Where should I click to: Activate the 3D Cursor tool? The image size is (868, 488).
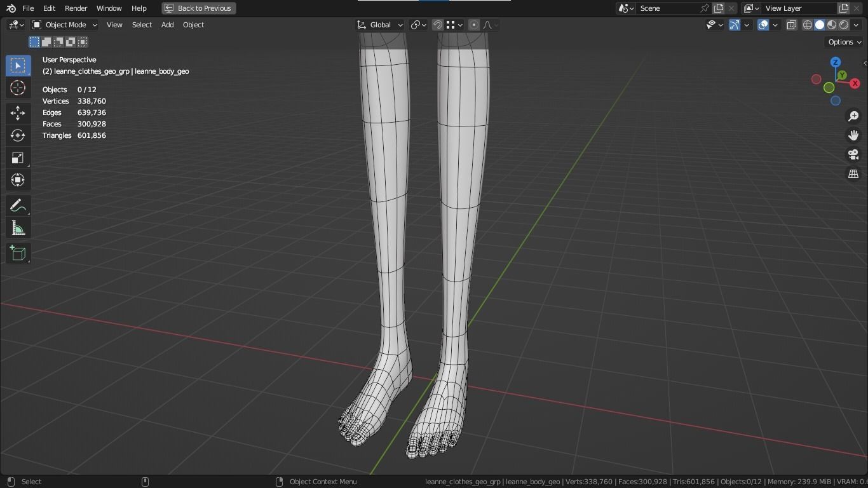coord(18,88)
